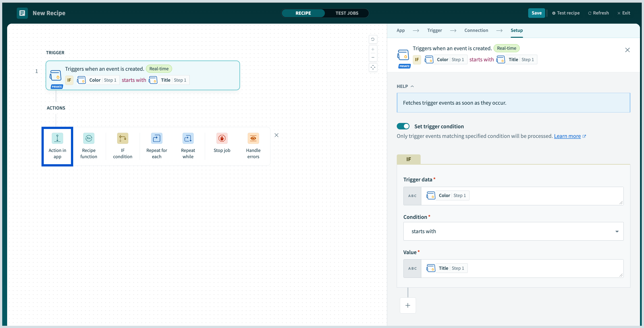The height and width of the screenshot is (328, 644).
Task: Switch to the TEST JOBS tab
Action: [347, 13]
